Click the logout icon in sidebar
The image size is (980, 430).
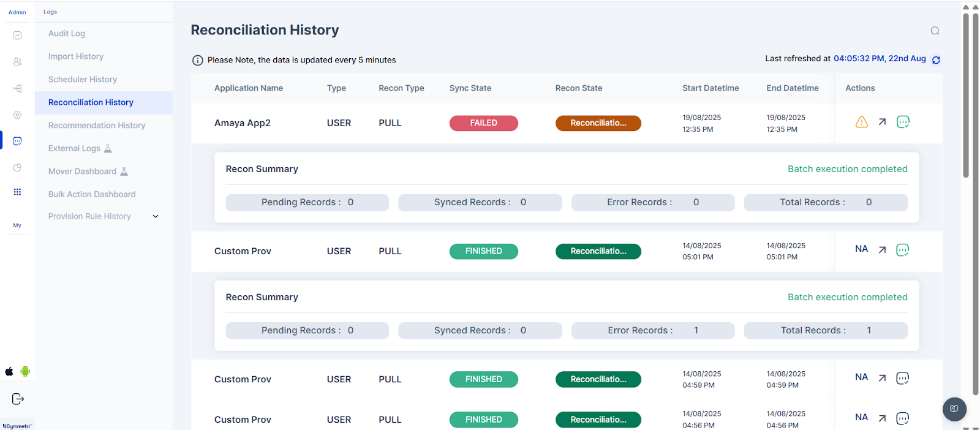pyautogui.click(x=18, y=399)
